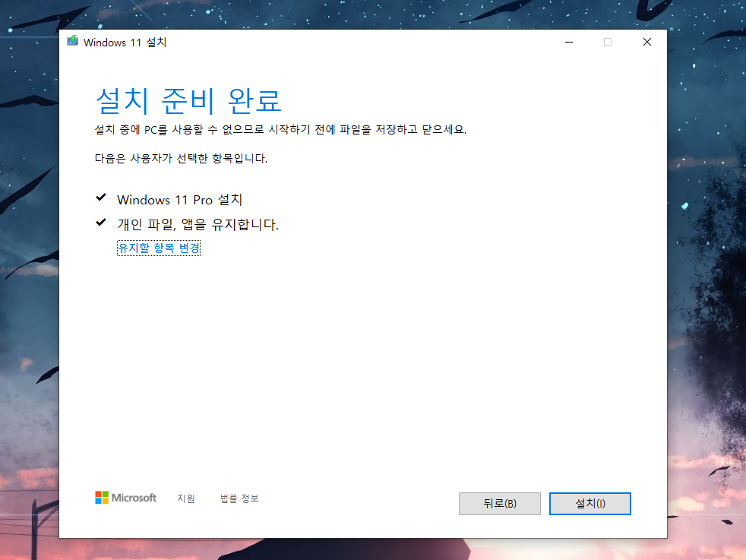This screenshot has width=746, height=560.
Task: Click the 'Windows 11 설치' window title
Action: (125, 43)
